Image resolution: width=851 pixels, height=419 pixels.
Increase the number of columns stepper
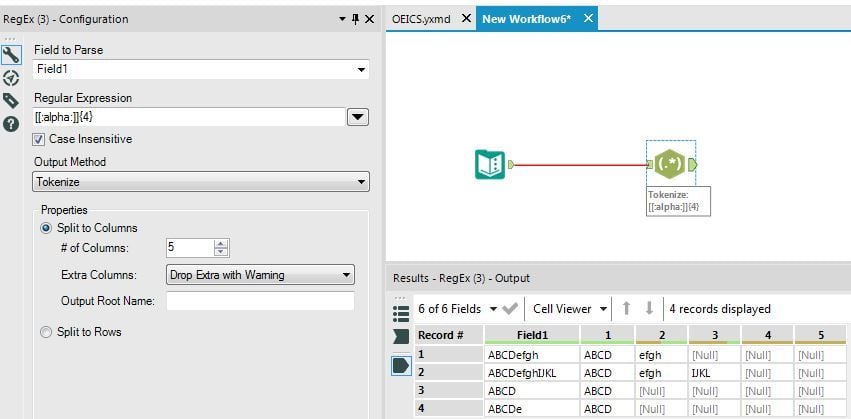220,244
